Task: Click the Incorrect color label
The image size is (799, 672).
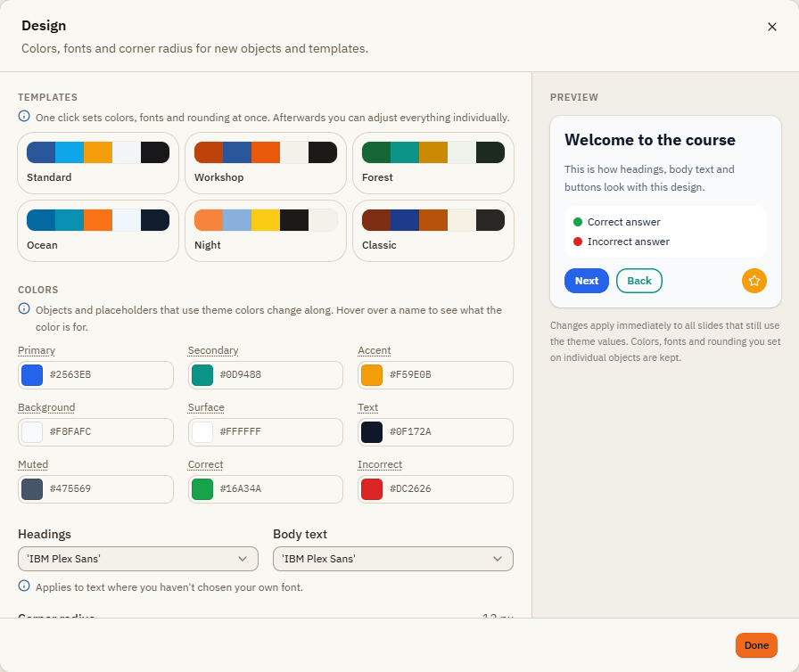Action: (x=380, y=464)
